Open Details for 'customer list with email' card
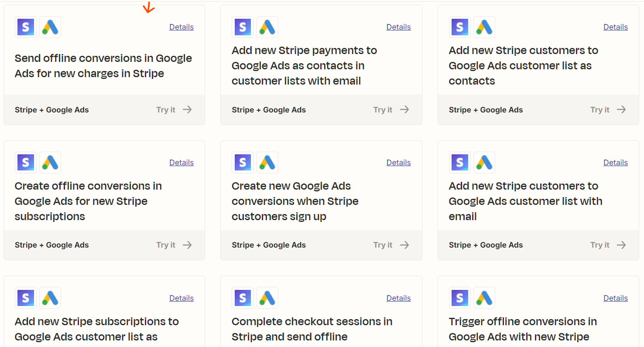Viewport: 644px width, 347px height. pos(616,163)
